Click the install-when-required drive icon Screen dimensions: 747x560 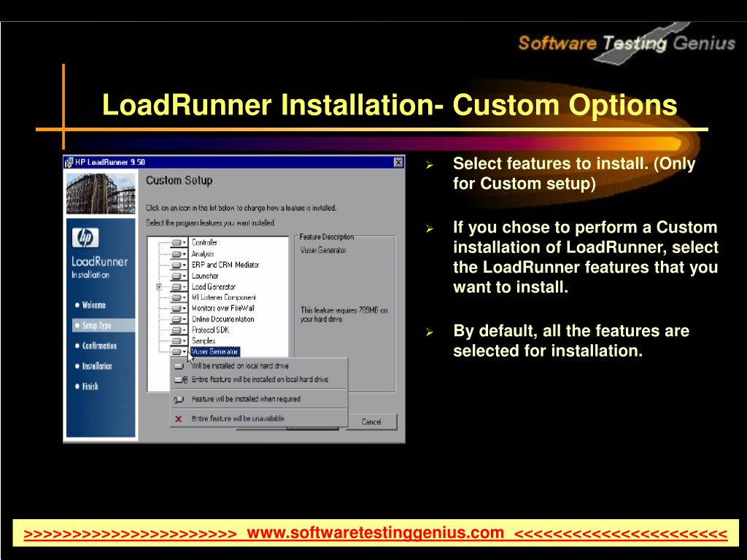tap(179, 400)
